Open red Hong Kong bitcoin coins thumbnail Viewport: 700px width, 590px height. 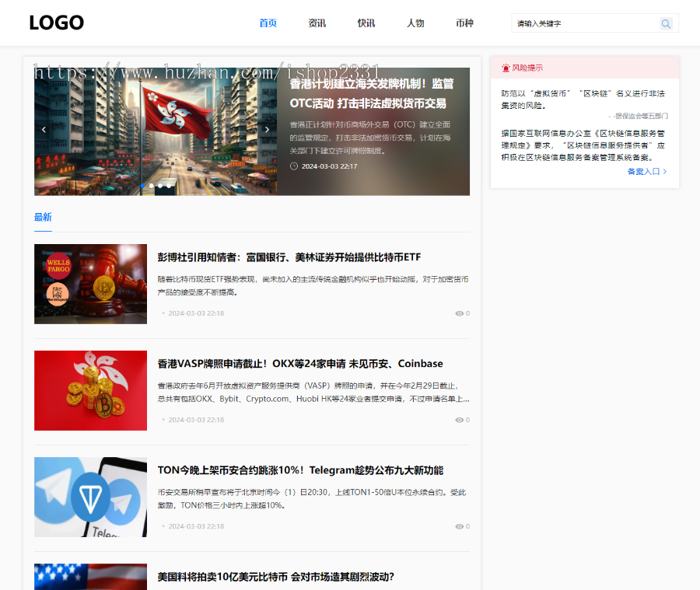tap(91, 390)
